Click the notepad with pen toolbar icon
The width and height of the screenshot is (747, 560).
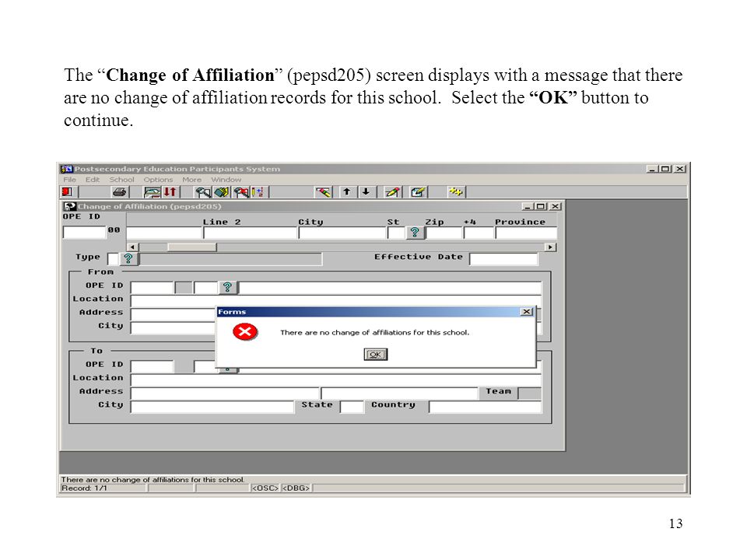418,192
